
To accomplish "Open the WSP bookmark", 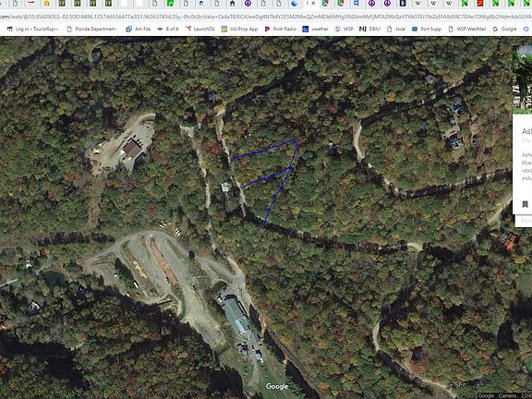I will click(344, 30).
